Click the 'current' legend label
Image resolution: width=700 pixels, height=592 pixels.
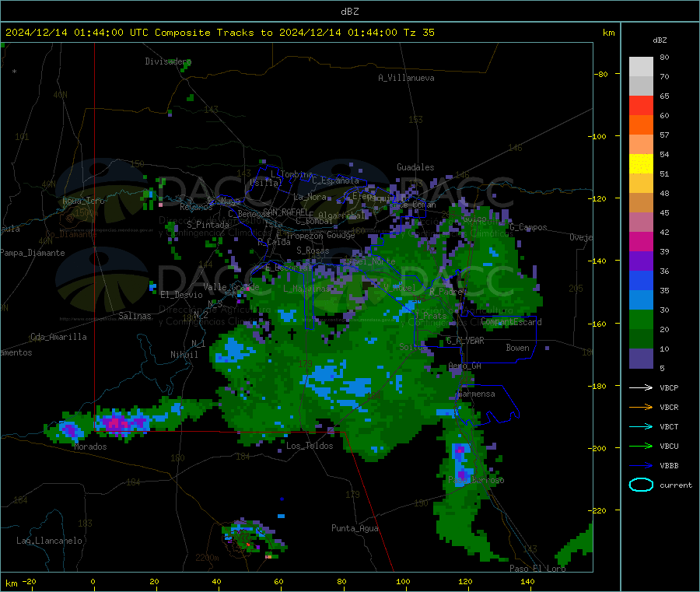(676, 485)
